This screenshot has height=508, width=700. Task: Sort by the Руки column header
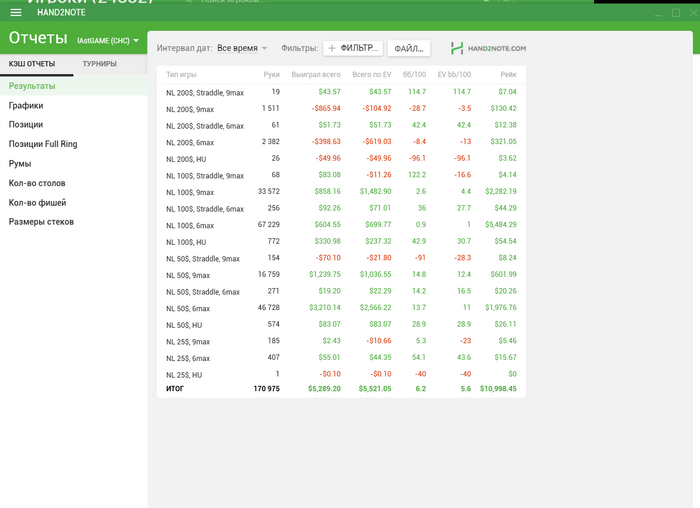tap(271, 75)
